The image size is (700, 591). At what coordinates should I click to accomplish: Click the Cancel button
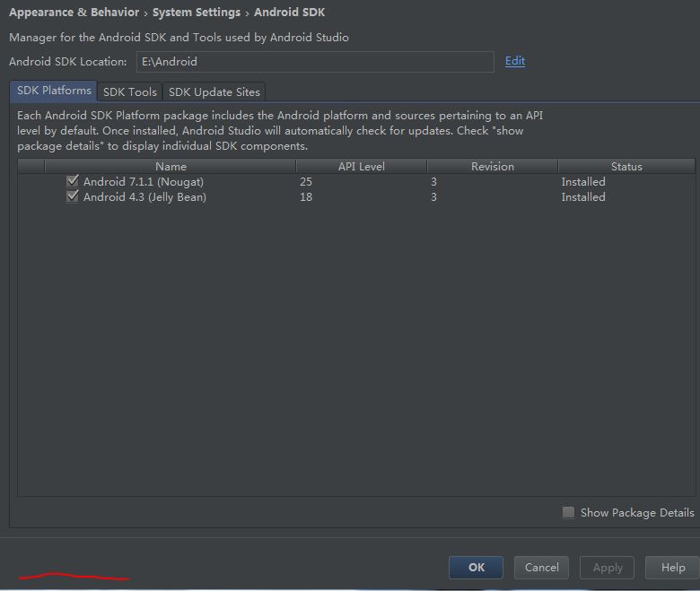[541, 568]
